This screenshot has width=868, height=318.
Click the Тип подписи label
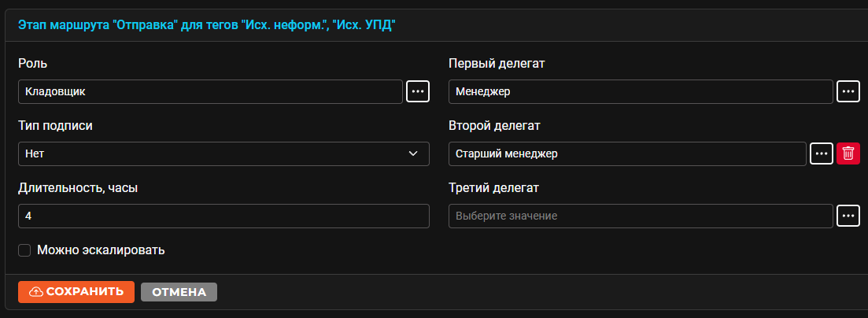coord(55,126)
